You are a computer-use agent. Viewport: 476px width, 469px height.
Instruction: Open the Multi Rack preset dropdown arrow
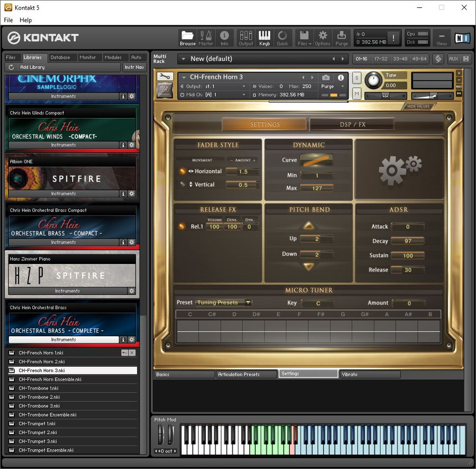coord(184,59)
